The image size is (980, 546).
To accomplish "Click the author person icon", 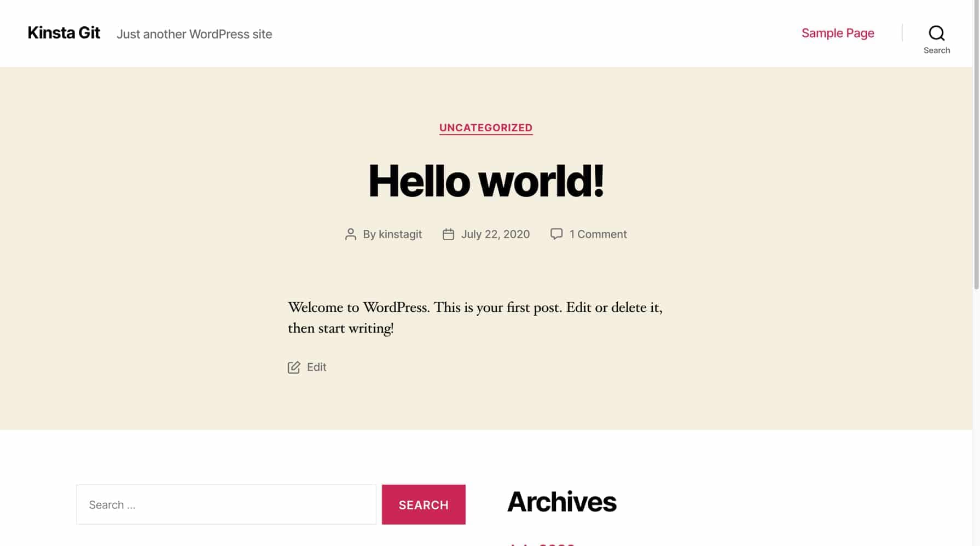I will pos(351,234).
